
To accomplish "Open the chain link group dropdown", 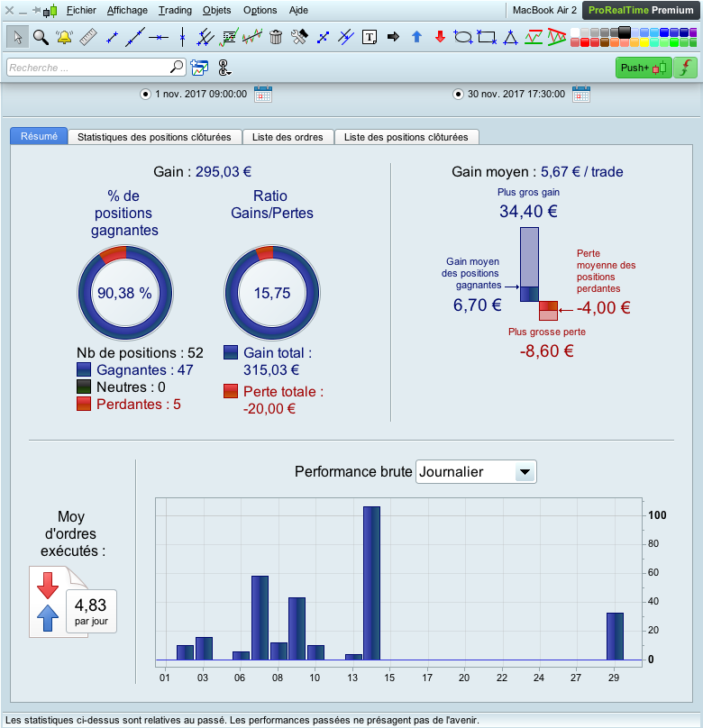I will coord(224,68).
